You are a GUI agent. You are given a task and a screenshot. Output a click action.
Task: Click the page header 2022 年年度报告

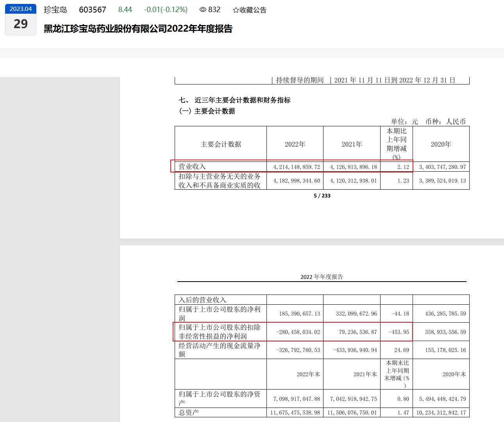point(322,277)
